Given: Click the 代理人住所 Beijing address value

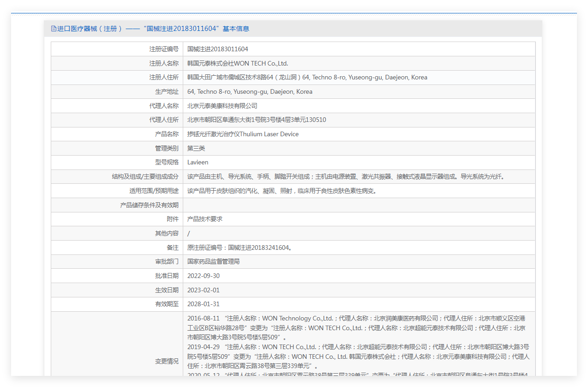Looking at the screenshot, I should tap(257, 120).
